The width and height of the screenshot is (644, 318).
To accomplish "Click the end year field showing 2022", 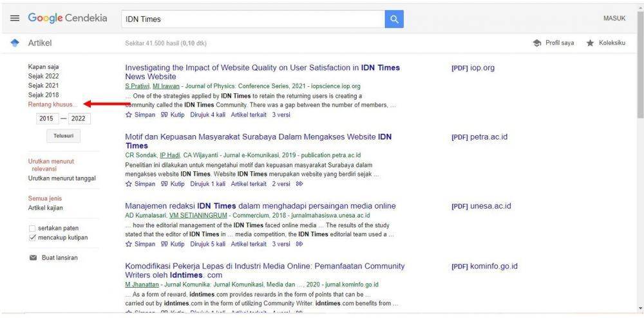I will 79,118.
